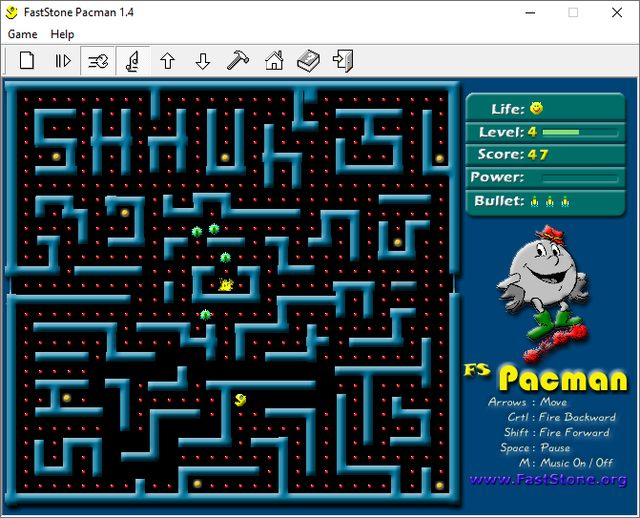
Task: Click the Level progress bar
Action: point(580,132)
